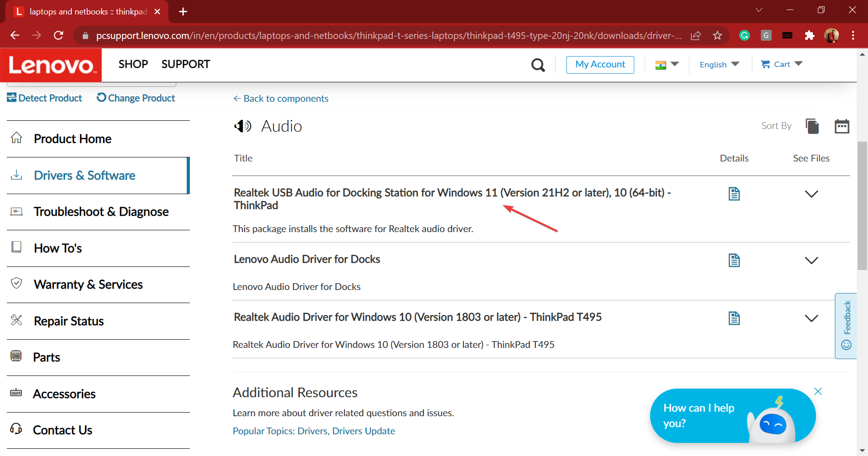Click the browser address bar URL
The height and width of the screenshot is (456, 868).
coord(389,35)
